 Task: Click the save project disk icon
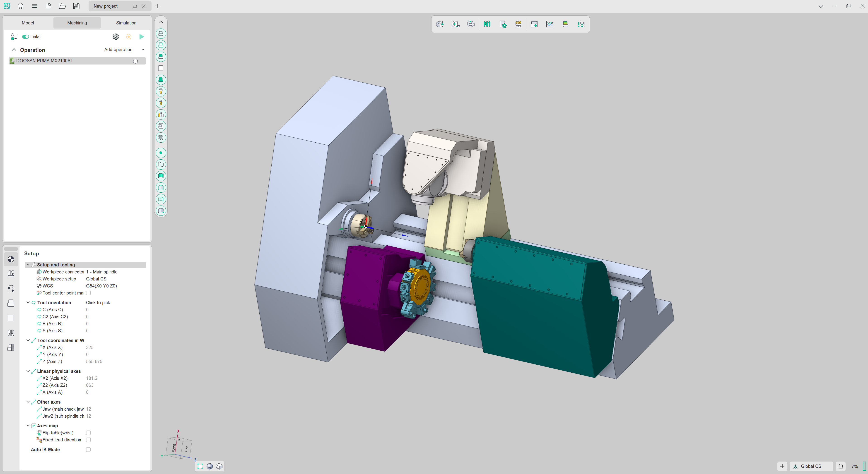(76, 6)
